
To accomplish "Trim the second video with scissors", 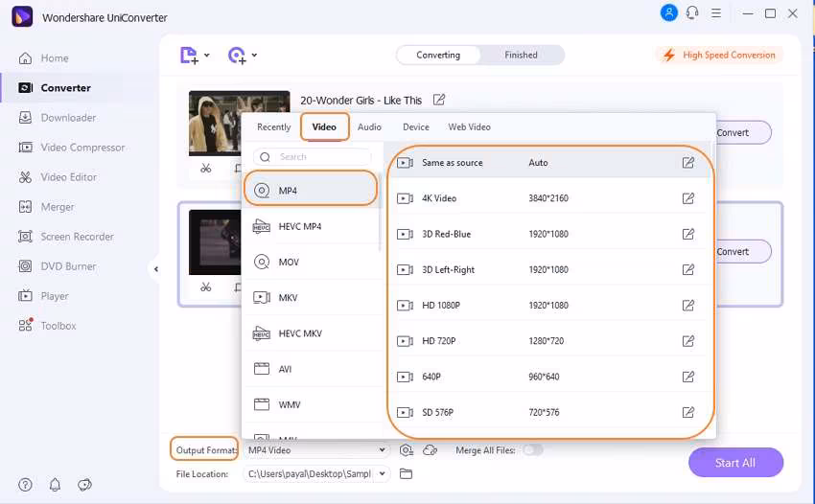I will coord(206,287).
